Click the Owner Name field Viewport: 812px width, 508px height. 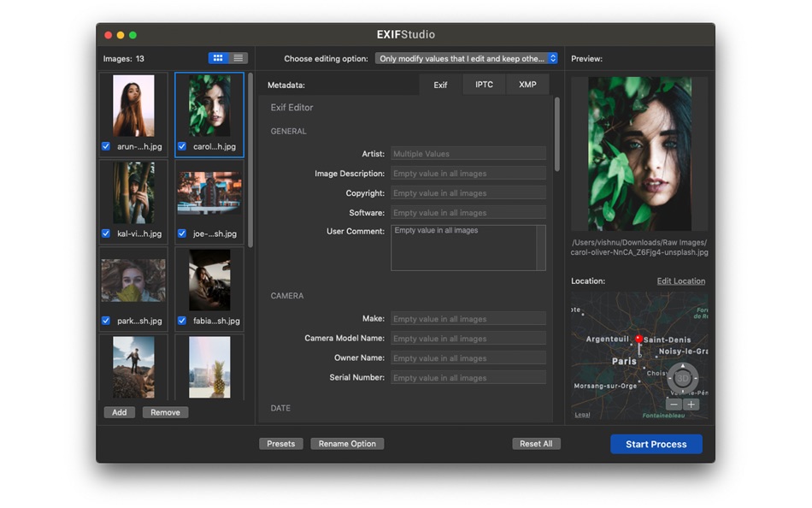tap(468, 358)
